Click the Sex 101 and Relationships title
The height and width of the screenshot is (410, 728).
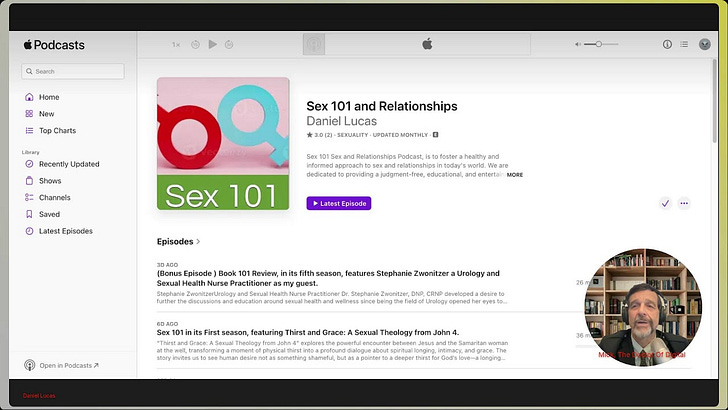click(382, 106)
